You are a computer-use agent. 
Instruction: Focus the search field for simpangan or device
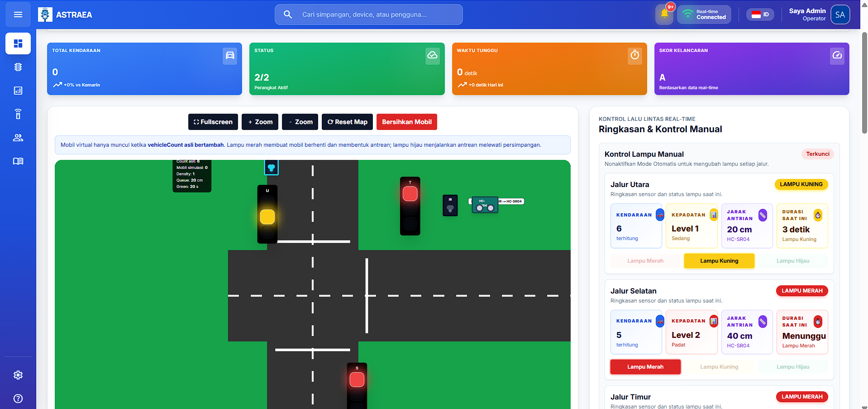pos(369,14)
